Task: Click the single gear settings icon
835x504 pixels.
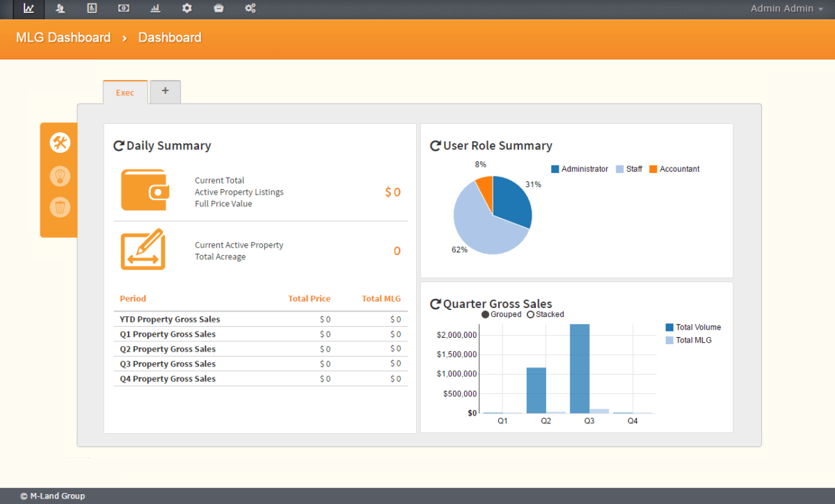Action: 186,8
